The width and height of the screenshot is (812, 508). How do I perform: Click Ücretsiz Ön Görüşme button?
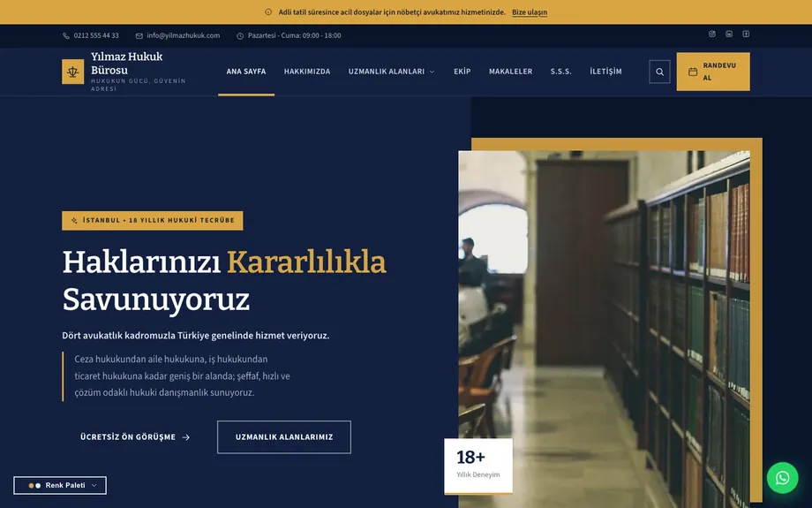[135, 437]
